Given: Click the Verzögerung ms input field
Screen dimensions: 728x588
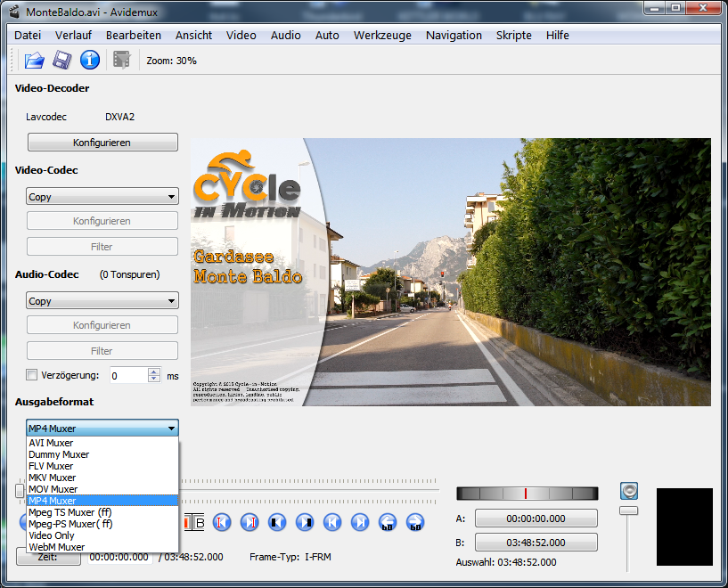Looking at the screenshot, I should (x=129, y=375).
